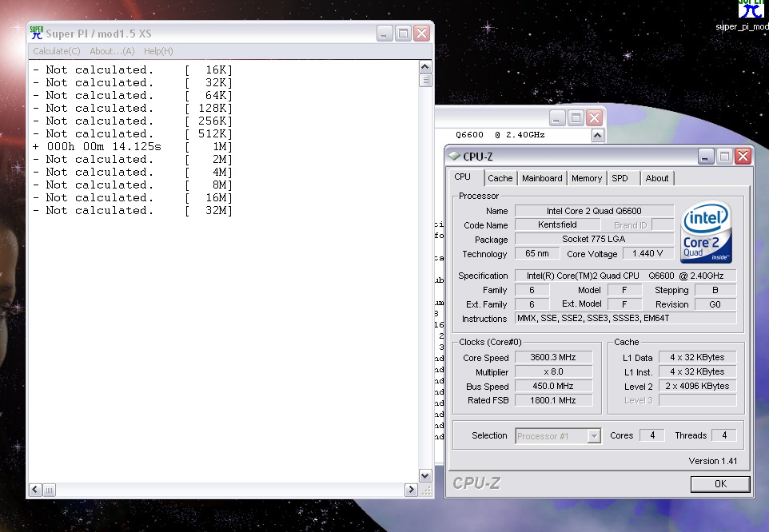769x532 pixels.
Task: Click the Super PI horizontal scrollbar thumb
Action: (49, 490)
